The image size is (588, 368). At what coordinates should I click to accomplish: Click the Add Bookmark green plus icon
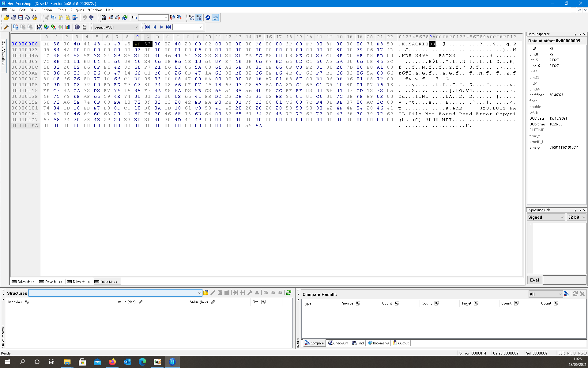(x=47, y=27)
